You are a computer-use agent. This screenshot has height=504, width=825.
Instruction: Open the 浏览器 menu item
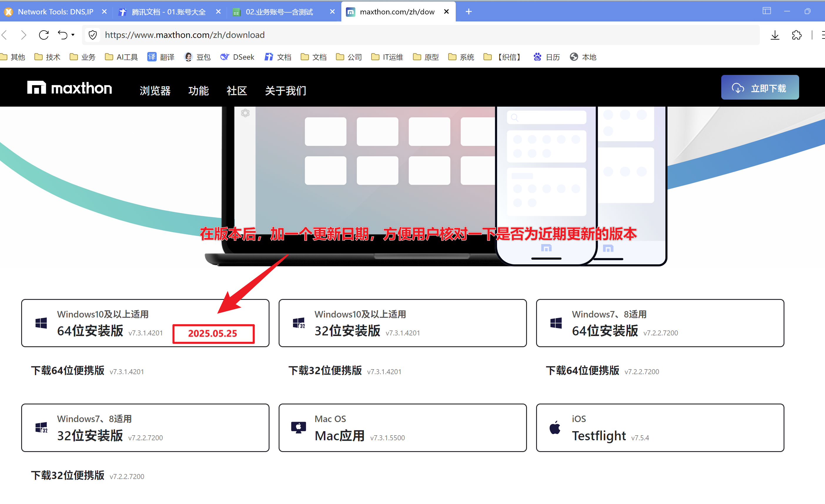point(155,90)
